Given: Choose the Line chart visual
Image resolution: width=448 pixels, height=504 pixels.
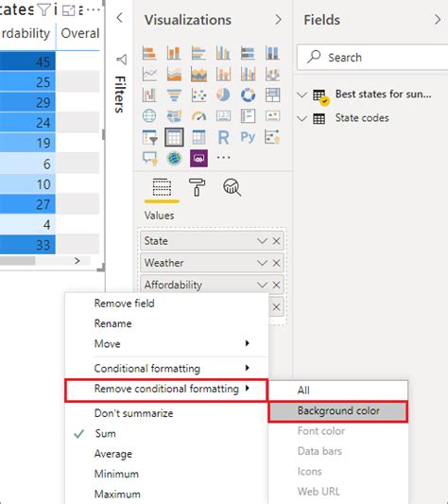Looking at the screenshot, I should (149, 75).
